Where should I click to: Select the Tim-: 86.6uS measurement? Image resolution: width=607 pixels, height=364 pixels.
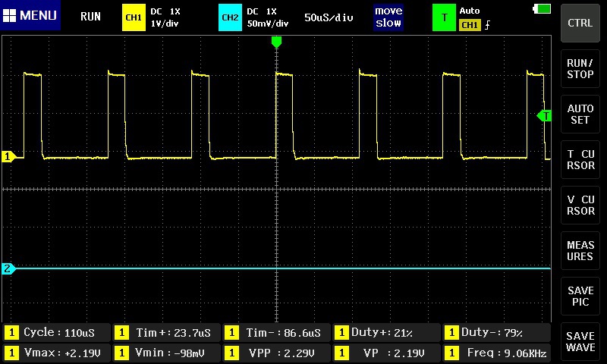click(x=276, y=332)
